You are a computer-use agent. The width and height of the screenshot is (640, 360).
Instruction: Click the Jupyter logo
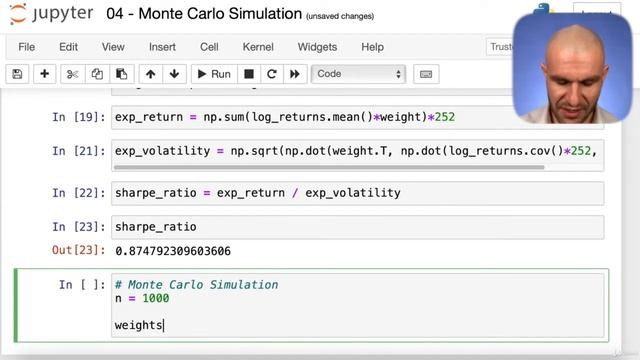[51, 14]
